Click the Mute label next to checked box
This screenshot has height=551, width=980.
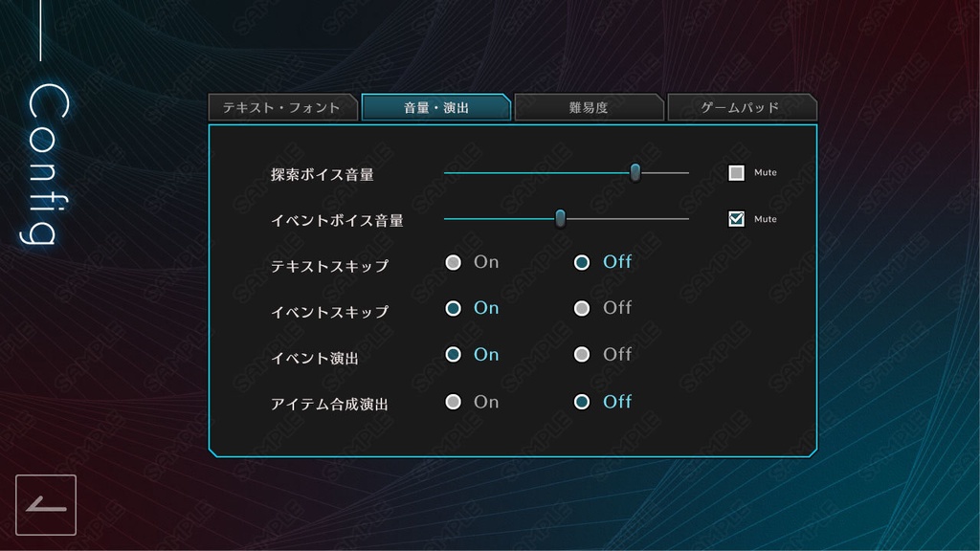[765, 218]
